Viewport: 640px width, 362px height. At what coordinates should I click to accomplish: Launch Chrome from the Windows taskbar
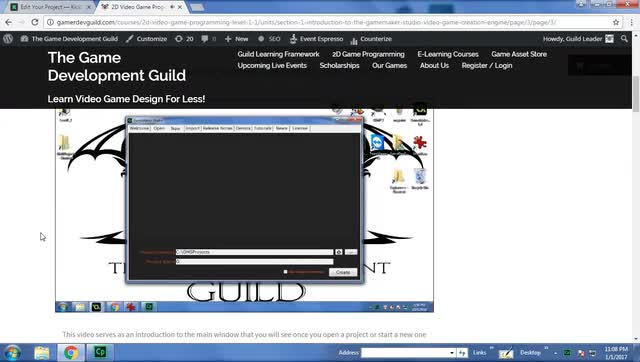tap(71, 353)
